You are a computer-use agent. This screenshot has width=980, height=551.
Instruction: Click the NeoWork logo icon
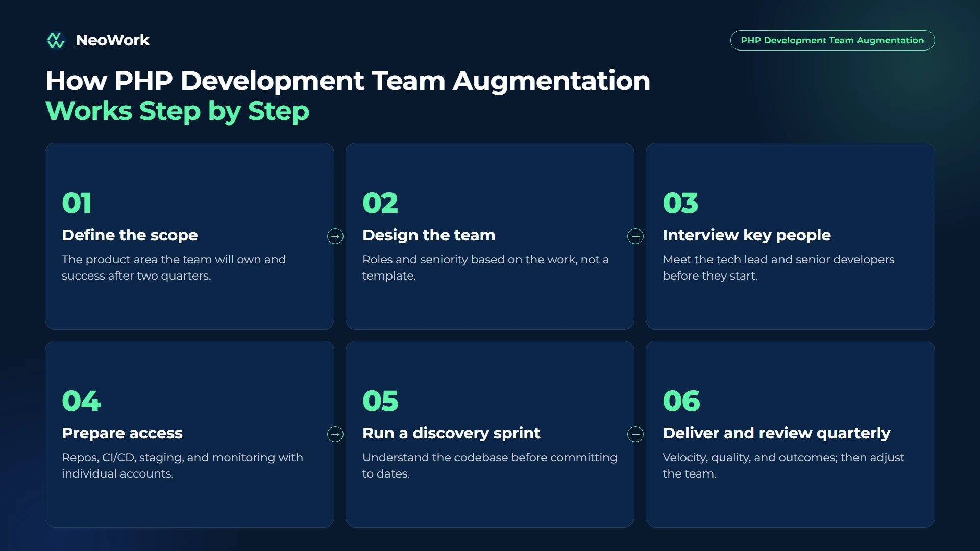pyautogui.click(x=56, y=40)
